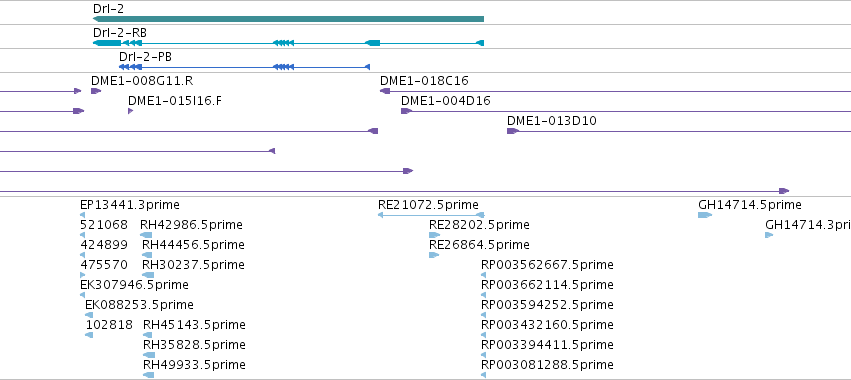Select the RH42986.5prime EST marker
The image size is (851, 380).
146,235
